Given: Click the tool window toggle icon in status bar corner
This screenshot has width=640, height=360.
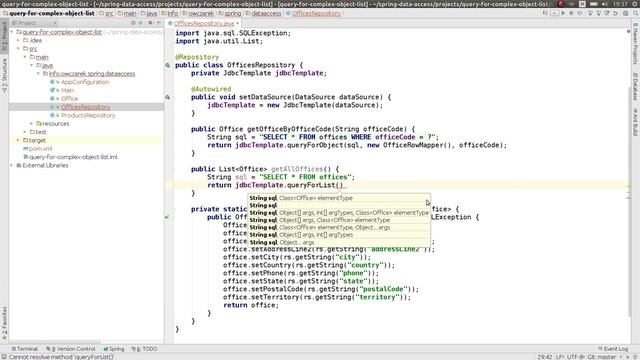Looking at the screenshot, I should 4,357.
